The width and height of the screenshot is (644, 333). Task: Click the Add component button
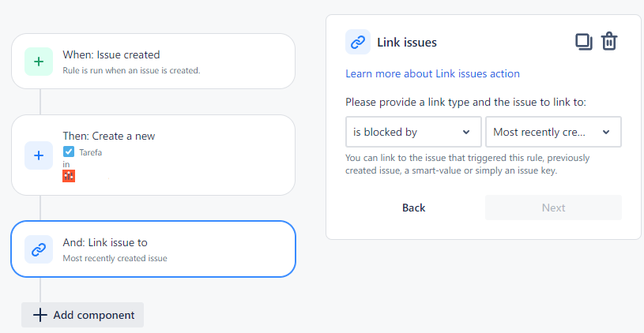[82, 315]
